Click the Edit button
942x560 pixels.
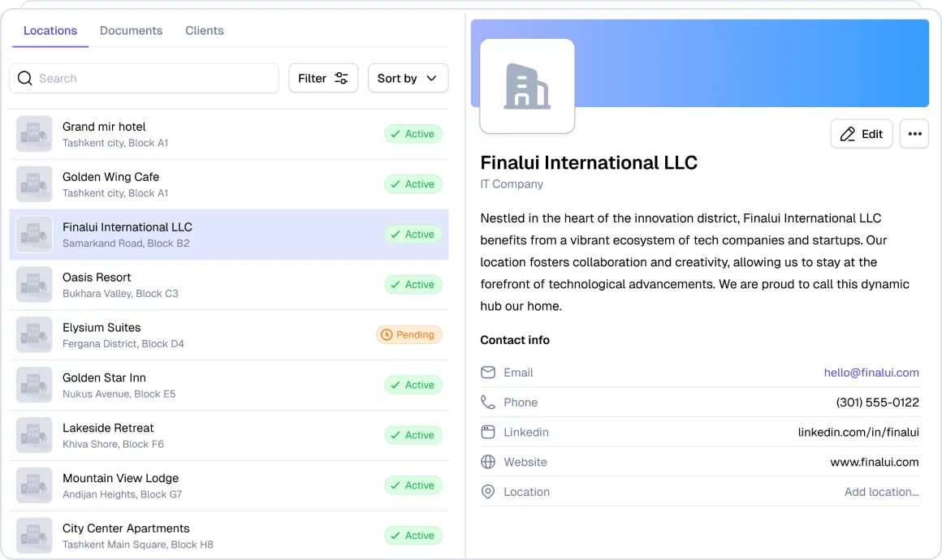click(861, 134)
